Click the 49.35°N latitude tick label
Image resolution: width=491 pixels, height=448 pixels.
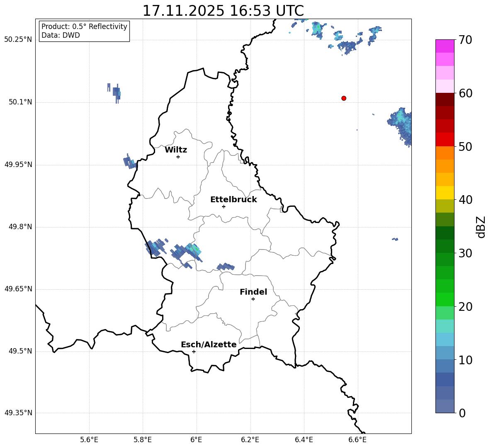[x=18, y=413]
